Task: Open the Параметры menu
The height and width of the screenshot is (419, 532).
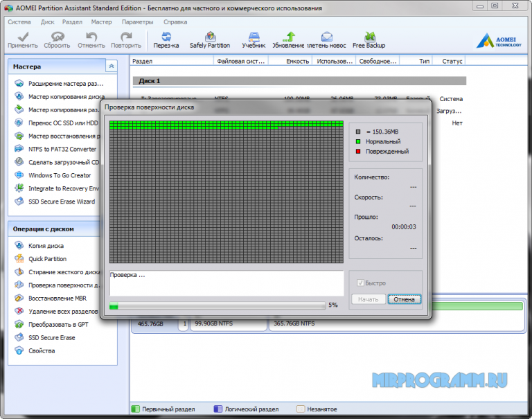Action: 137,21
